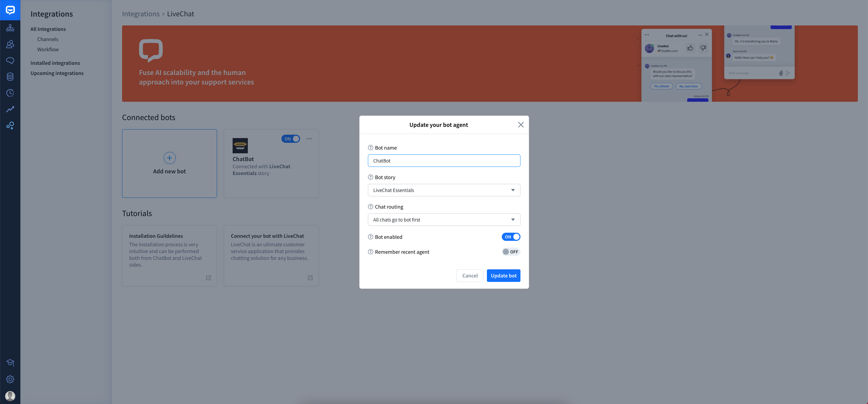Open the database Entities sidebar icon
The width and height of the screenshot is (868, 404).
coord(10,77)
